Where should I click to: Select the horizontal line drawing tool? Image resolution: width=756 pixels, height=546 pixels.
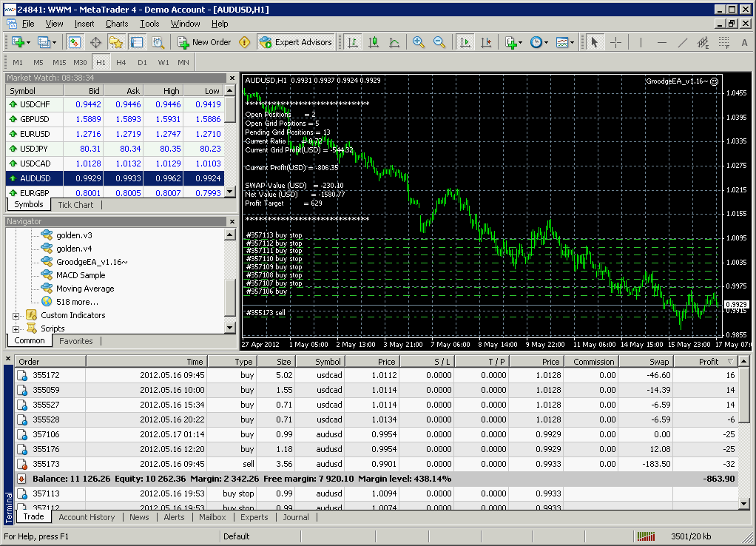tap(662, 42)
